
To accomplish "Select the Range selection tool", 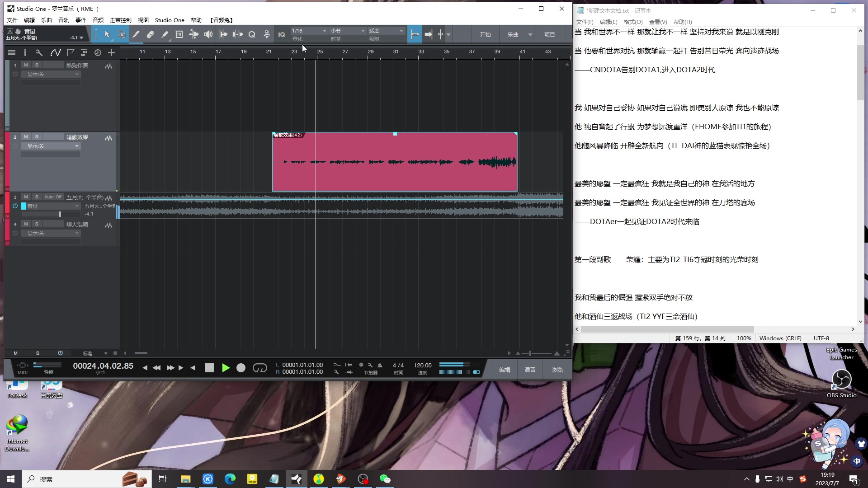I will click(122, 34).
